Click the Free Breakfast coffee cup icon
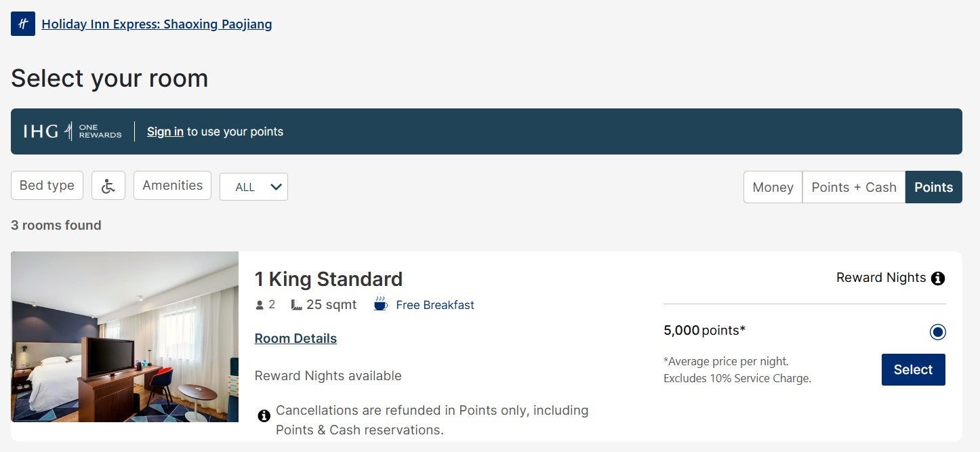The height and width of the screenshot is (452, 980). pos(381,304)
